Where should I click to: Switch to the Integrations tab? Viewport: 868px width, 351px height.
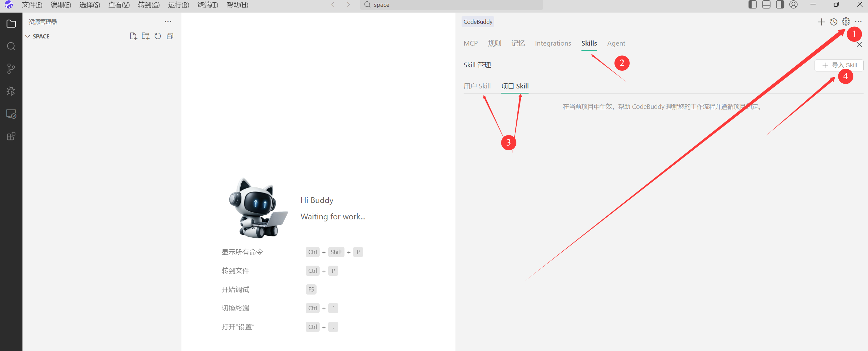coord(553,43)
